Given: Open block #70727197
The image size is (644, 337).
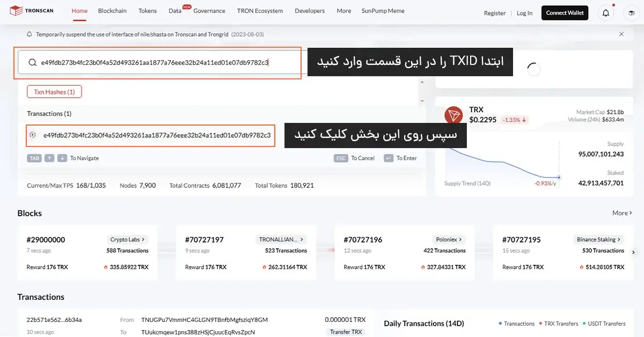Looking at the screenshot, I should [204, 240].
